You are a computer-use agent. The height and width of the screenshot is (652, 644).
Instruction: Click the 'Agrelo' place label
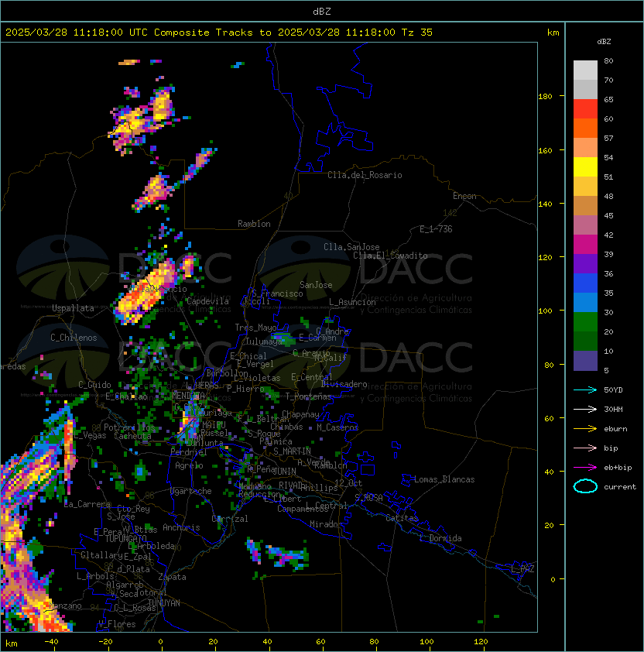[x=189, y=465]
